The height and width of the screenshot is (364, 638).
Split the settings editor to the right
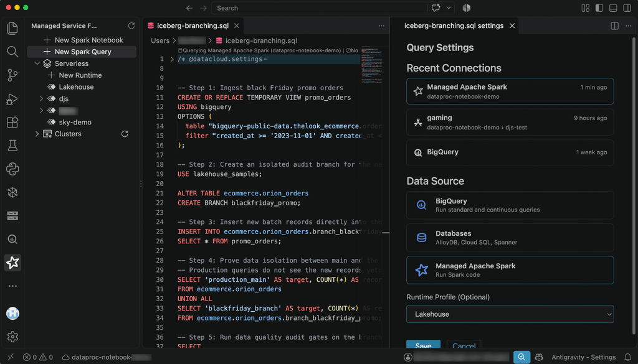point(615,26)
